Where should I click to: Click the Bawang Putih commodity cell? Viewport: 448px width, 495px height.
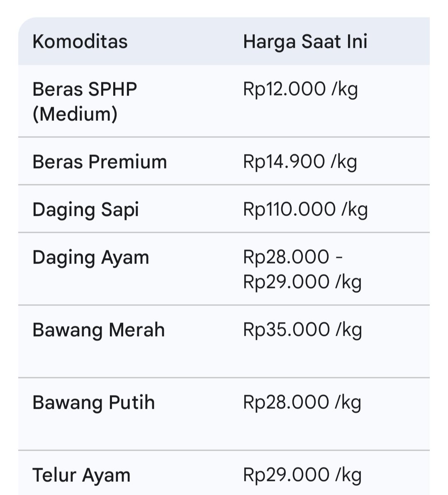94,402
